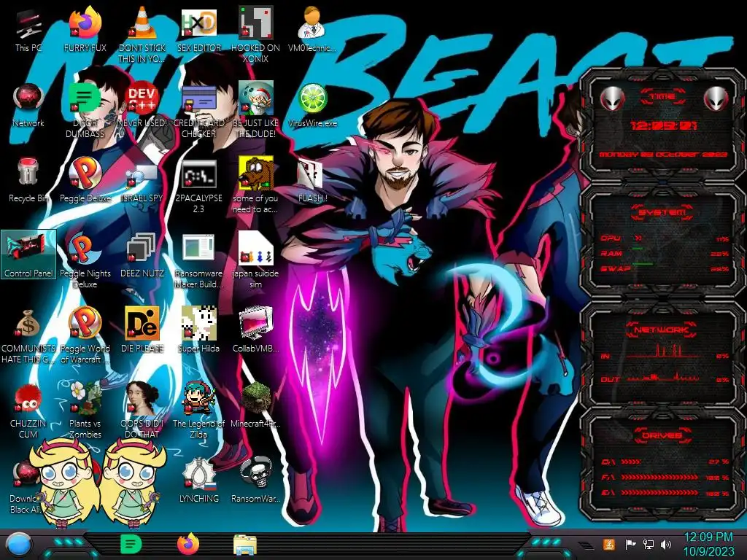Launch the Super Hilda game shortcut
747x560 pixels.
[199, 330]
